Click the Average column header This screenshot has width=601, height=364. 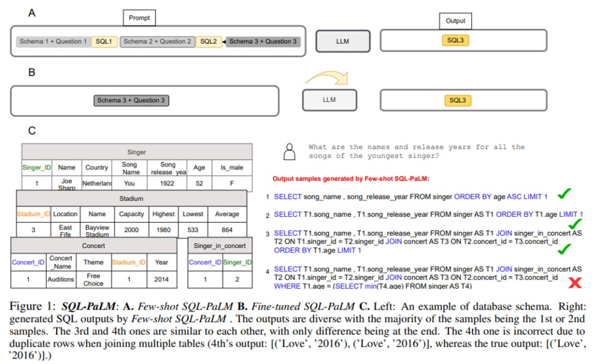[227, 214]
